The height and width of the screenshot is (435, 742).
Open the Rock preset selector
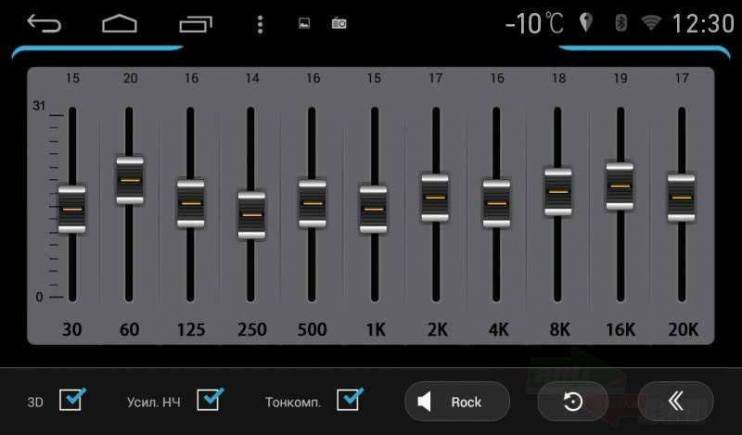tap(457, 401)
